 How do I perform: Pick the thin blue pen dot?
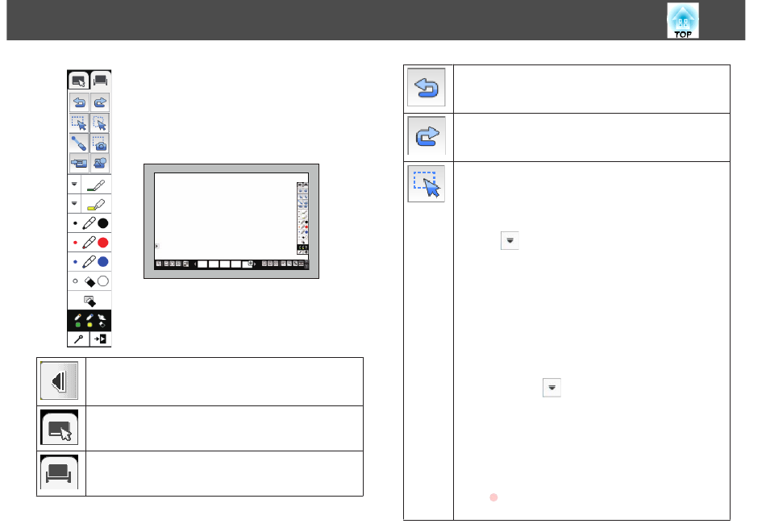point(75,262)
